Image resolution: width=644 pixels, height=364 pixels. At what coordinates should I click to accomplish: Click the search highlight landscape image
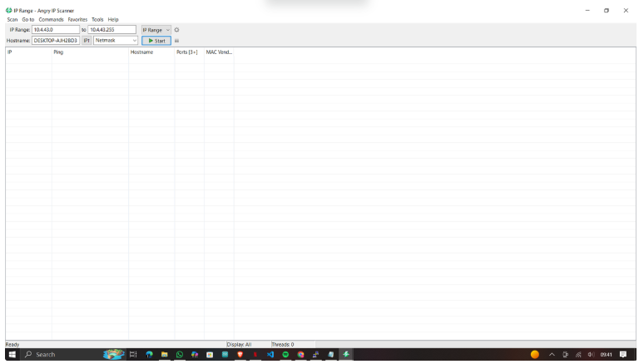114,354
